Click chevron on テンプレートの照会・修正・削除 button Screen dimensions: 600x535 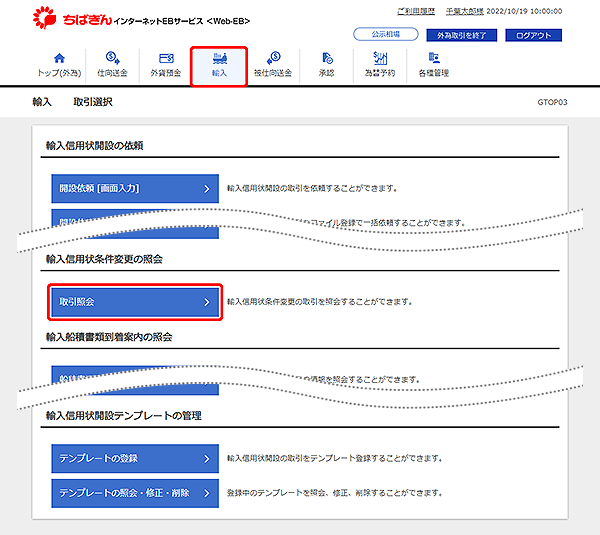[207, 493]
